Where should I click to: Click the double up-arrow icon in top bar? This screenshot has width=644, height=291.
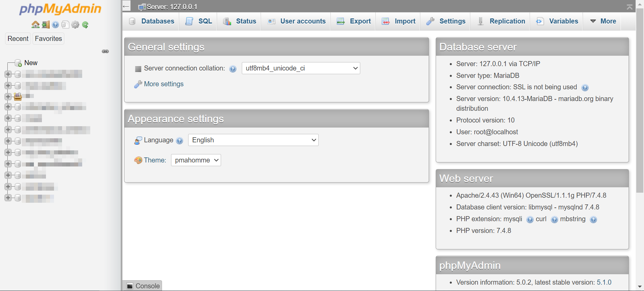pos(630,7)
